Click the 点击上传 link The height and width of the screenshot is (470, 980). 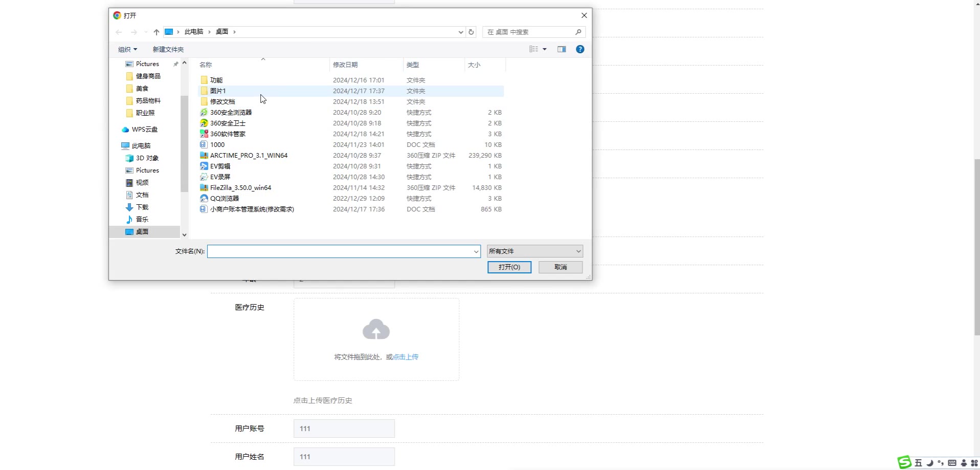[406, 357]
